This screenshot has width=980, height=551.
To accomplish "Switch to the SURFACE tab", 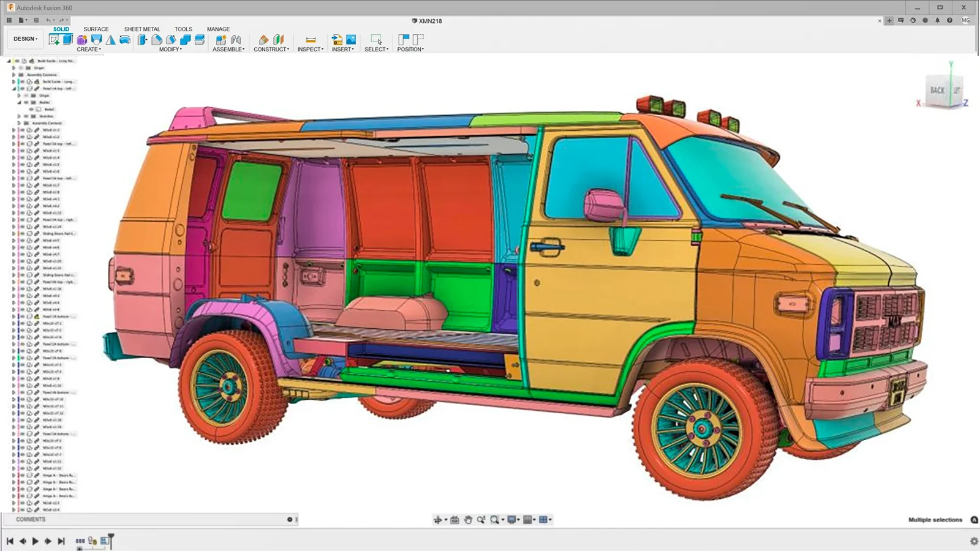I will (96, 29).
